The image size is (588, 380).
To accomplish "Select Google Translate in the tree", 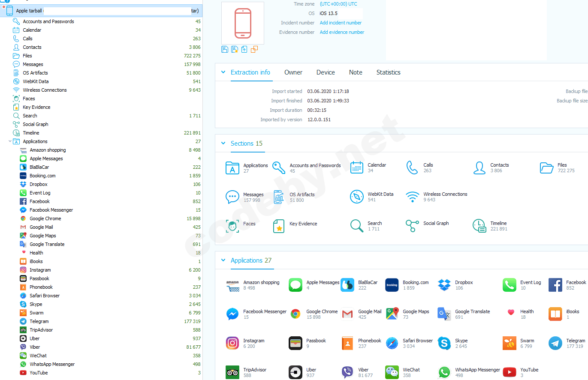I will (x=101, y=244).
